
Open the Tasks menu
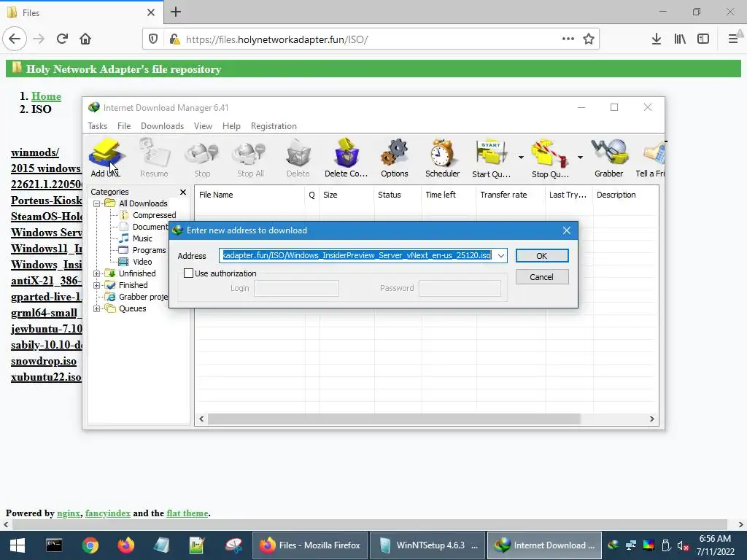pos(97,126)
